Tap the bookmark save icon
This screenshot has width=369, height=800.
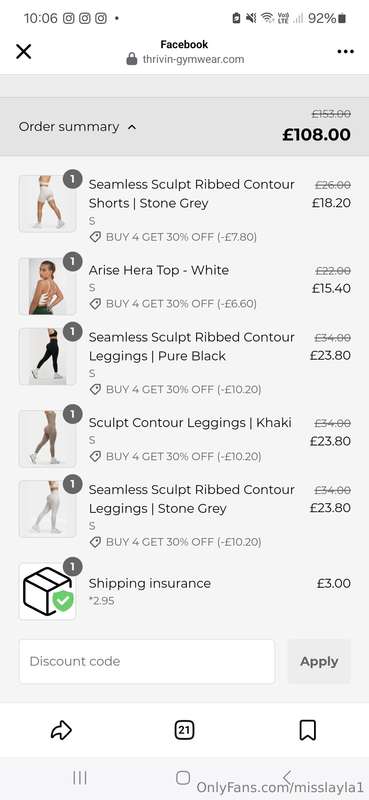pyautogui.click(x=308, y=730)
